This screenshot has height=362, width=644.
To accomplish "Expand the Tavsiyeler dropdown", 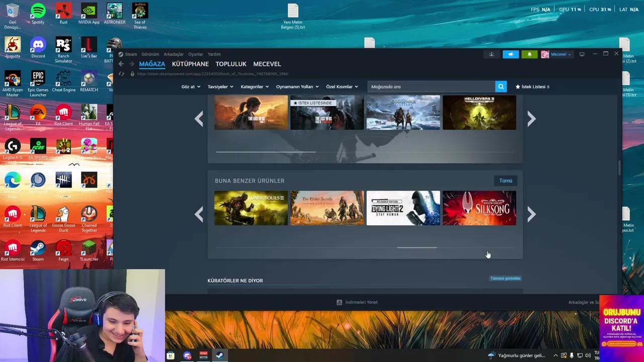I will click(220, 86).
